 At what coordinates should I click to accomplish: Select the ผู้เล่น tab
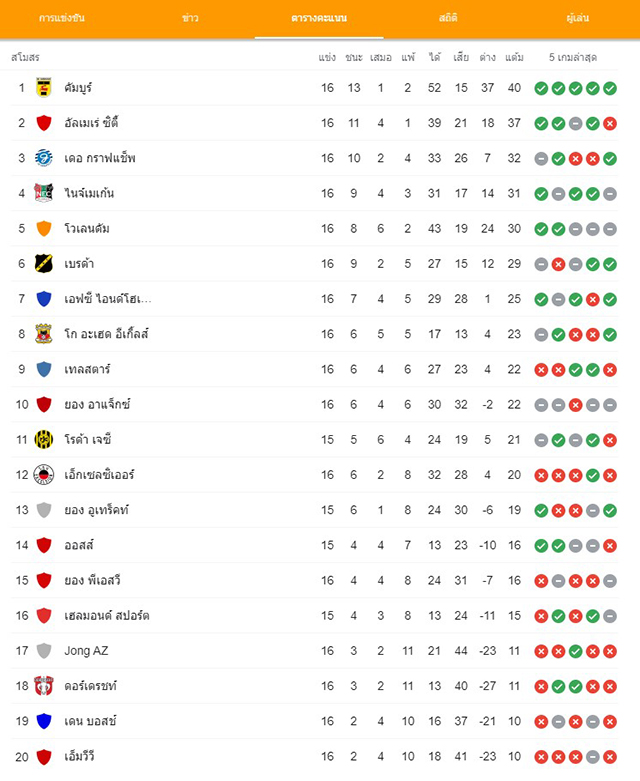click(x=578, y=18)
